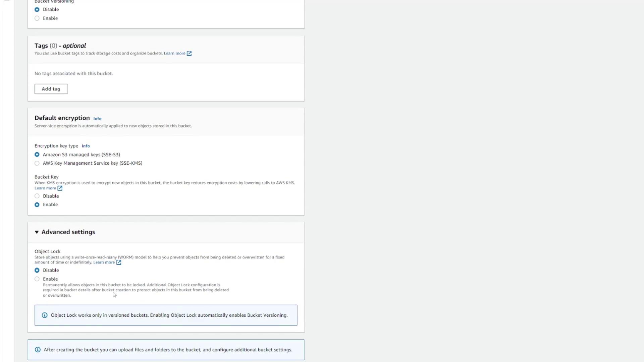Disable the Bucket Key option
This screenshot has height=362, width=644.
click(x=37, y=196)
